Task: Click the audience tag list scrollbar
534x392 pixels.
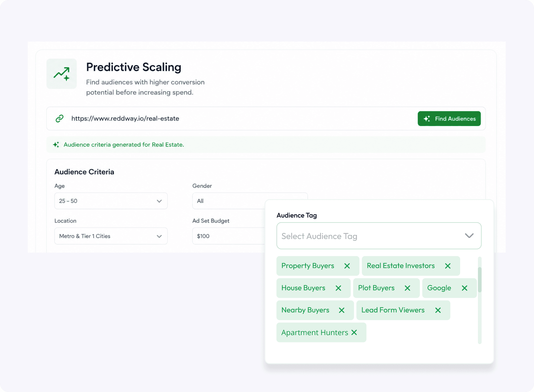Action: pyautogui.click(x=480, y=280)
